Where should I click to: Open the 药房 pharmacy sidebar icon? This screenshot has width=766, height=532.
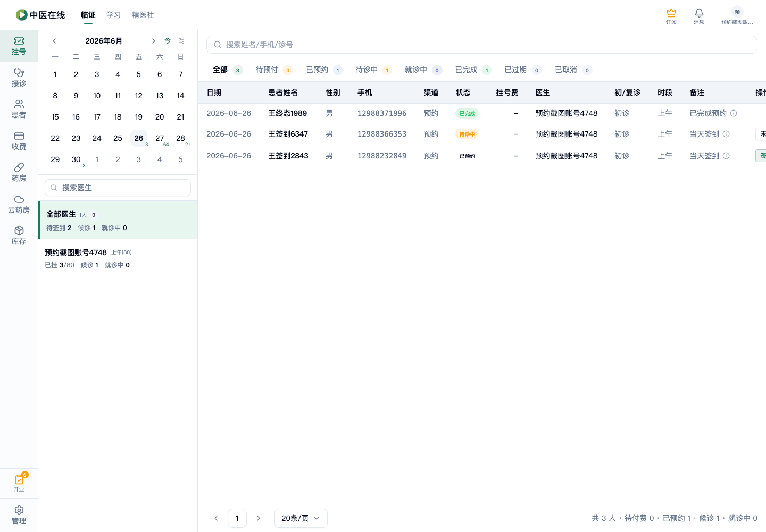pos(19,173)
